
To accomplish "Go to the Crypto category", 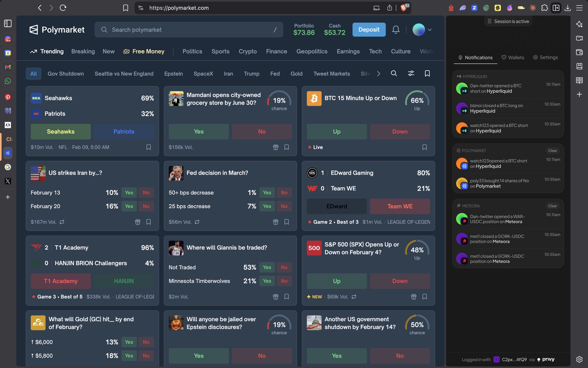I will pyautogui.click(x=248, y=51).
